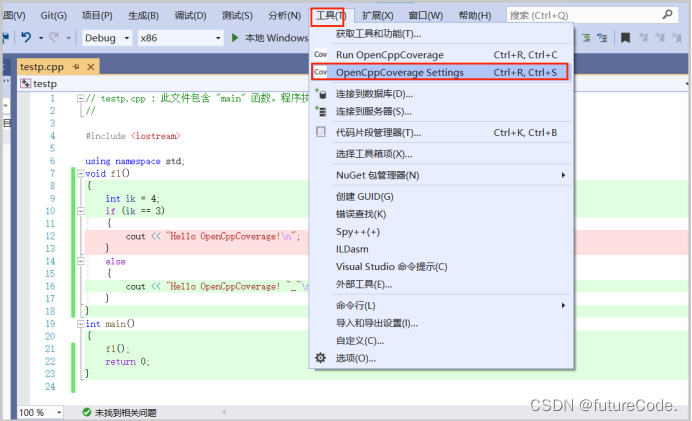Open the 工具(T) menu
This screenshot has width=692, height=421.
pyautogui.click(x=330, y=16)
